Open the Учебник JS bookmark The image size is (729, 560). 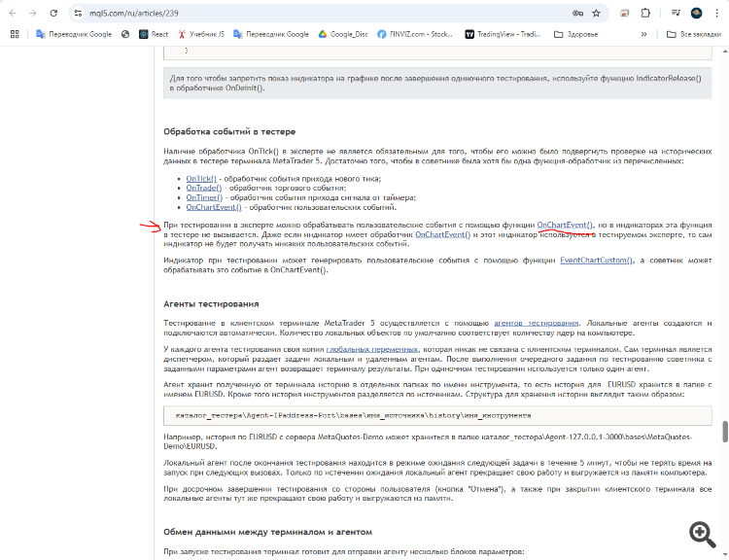pyautogui.click(x=201, y=34)
